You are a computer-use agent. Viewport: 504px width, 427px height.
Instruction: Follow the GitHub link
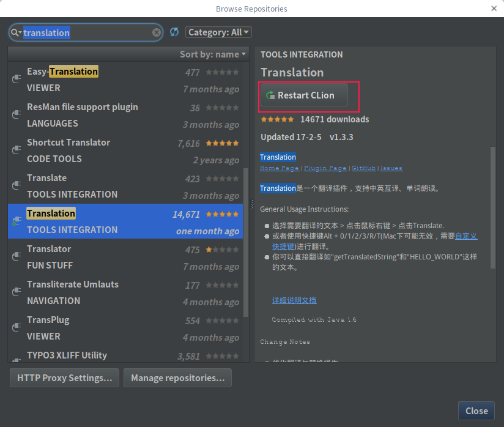[363, 168]
